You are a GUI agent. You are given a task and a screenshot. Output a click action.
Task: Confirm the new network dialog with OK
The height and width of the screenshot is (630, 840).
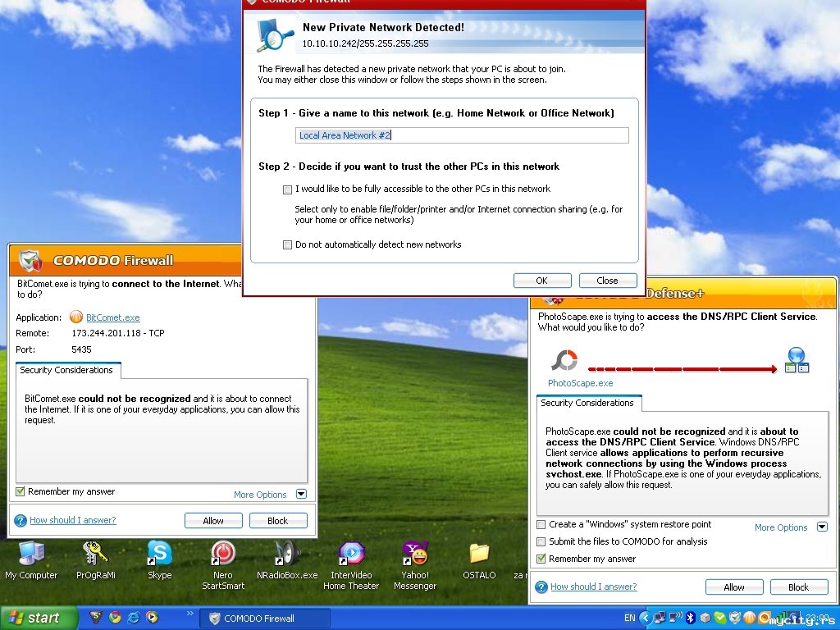(542, 281)
